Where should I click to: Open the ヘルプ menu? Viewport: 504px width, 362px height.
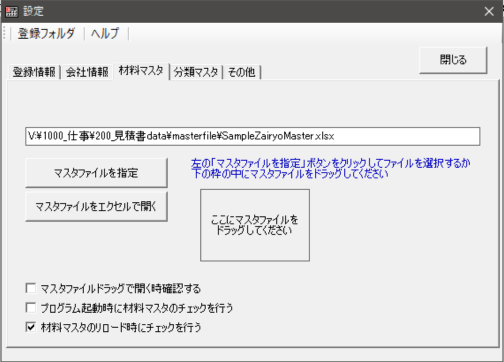point(105,33)
